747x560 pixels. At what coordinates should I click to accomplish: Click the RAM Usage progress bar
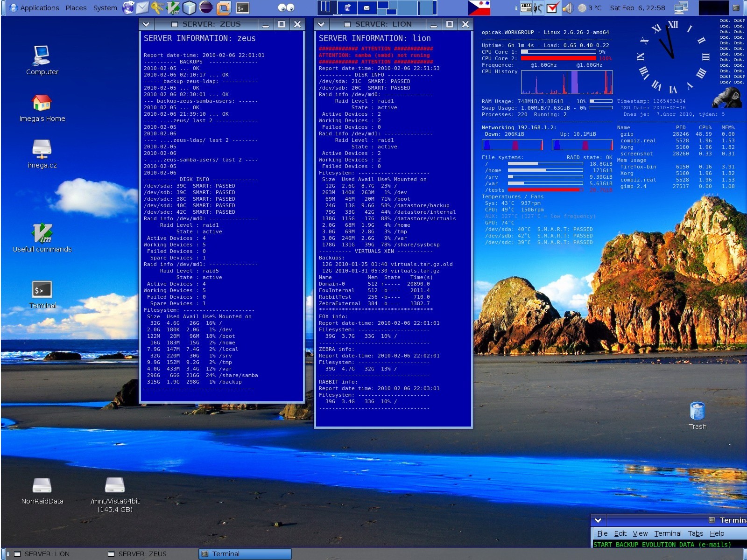601,101
